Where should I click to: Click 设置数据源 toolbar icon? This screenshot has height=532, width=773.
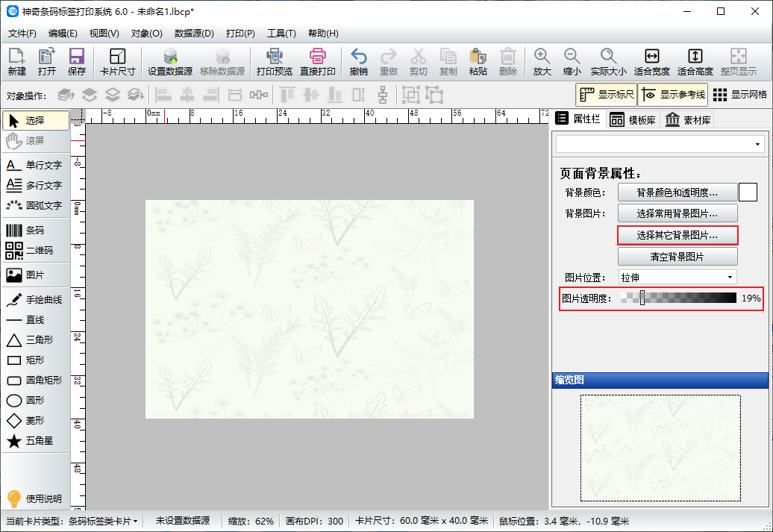tap(170, 62)
